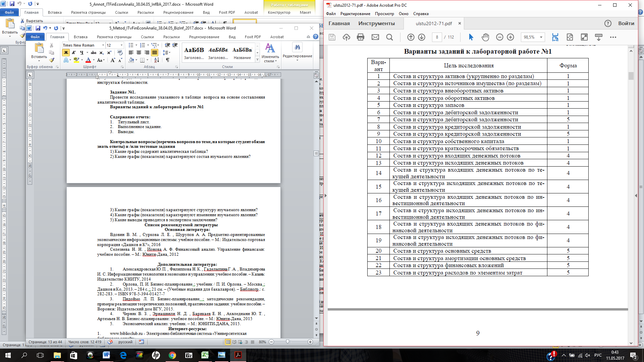Viewport: 644px width, 362px height.
Task: Open the Файл tab in front Word window
Action: pyautogui.click(x=35, y=37)
